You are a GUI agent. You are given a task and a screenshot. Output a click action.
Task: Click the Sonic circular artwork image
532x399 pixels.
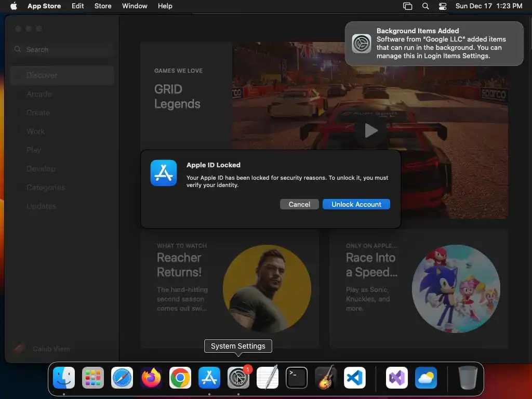pos(456,289)
